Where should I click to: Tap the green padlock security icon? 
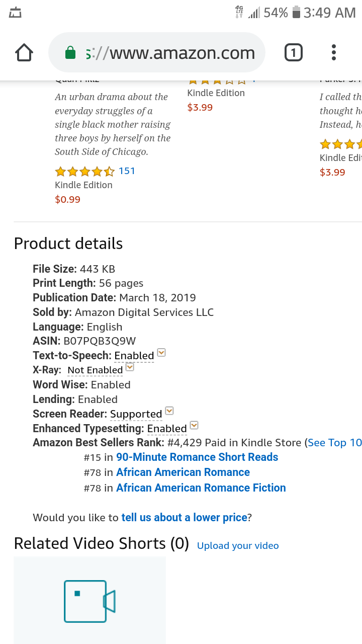pos(71,53)
